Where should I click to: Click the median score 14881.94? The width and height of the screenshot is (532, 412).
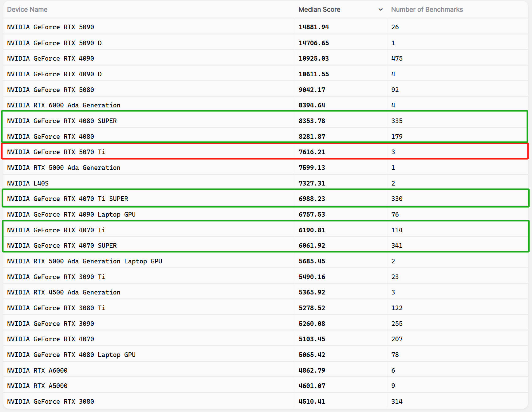click(x=314, y=27)
